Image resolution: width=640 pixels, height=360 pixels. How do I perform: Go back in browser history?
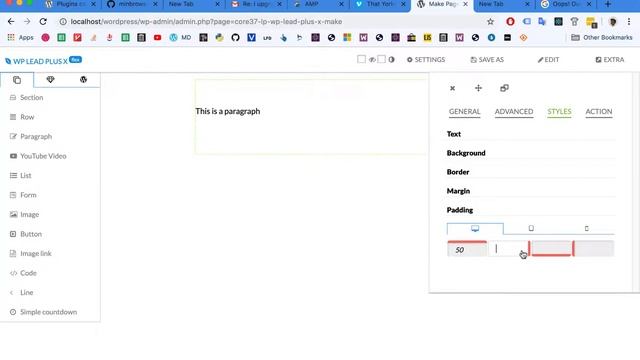(x=11, y=22)
